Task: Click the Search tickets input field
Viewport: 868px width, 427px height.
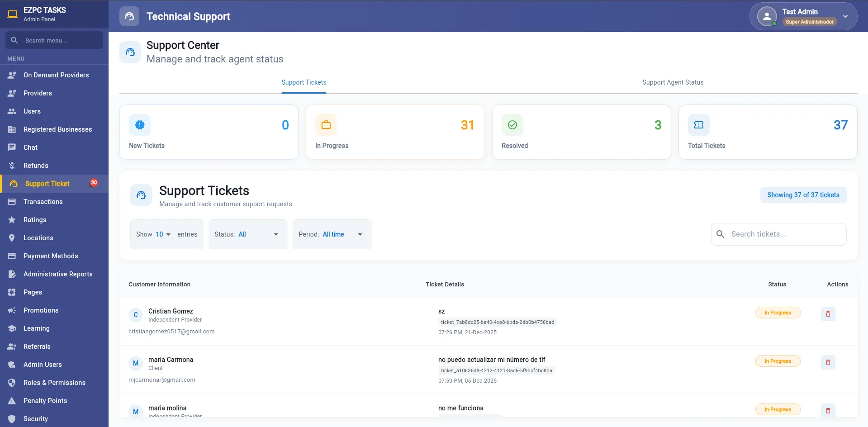Action: click(x=779, y=234)
